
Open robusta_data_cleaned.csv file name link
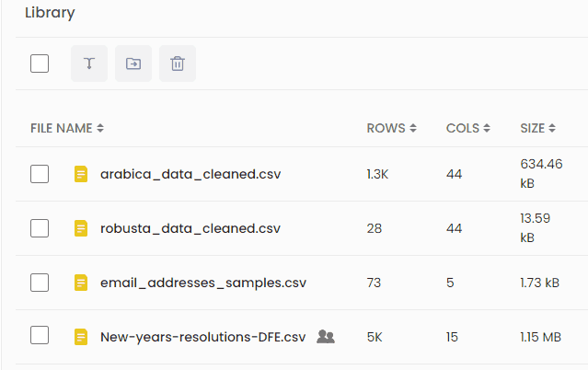point(190,228)
